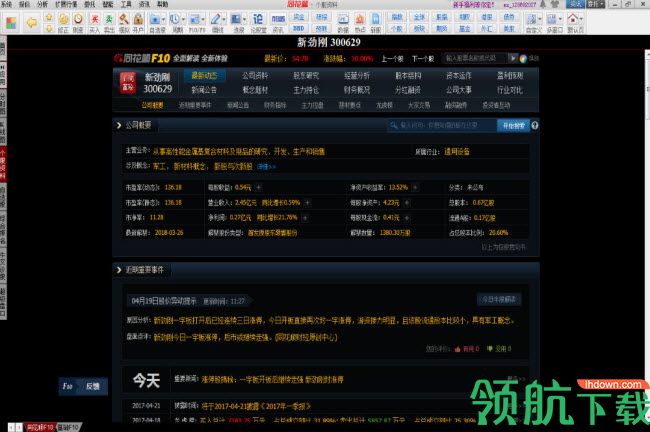Click the 下一个股 next stock link

[x=423, y=59]
